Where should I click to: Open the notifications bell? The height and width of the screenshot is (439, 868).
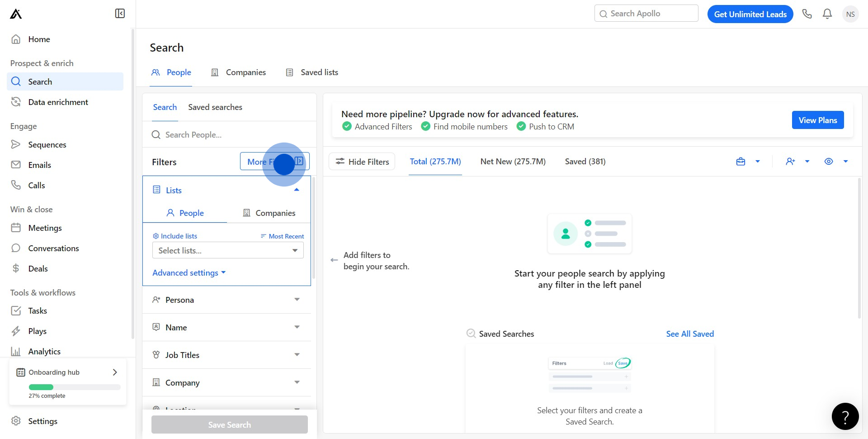pyautogui.click(x=827, y=14)
